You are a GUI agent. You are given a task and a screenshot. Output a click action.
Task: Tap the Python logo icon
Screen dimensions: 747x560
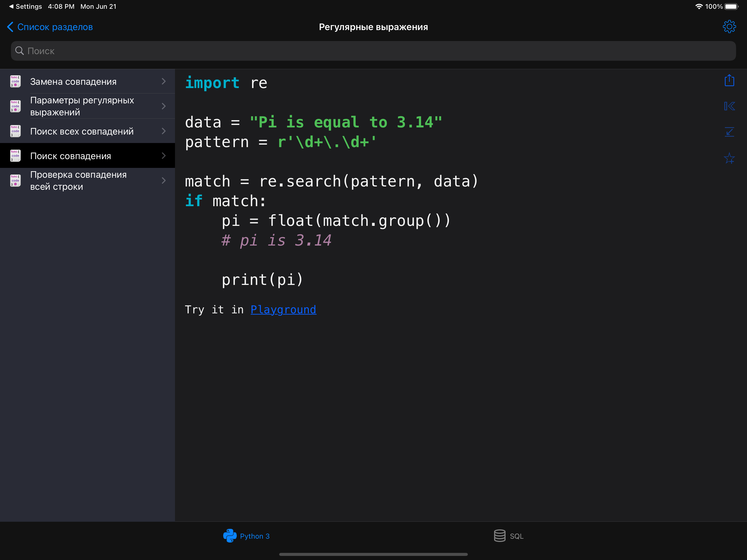(x=230, y=536)
